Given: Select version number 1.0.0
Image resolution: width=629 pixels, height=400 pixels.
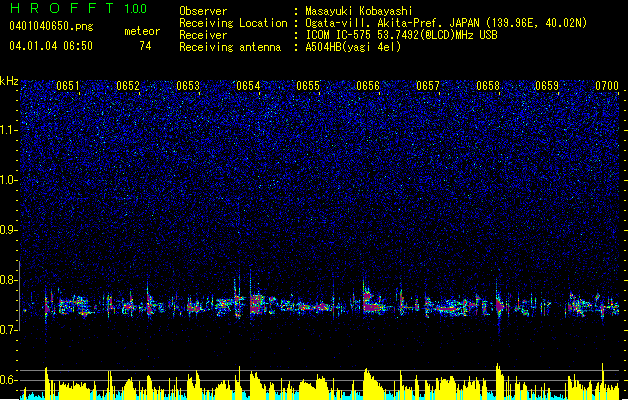Looking at the screenshot, I should 135,9.
